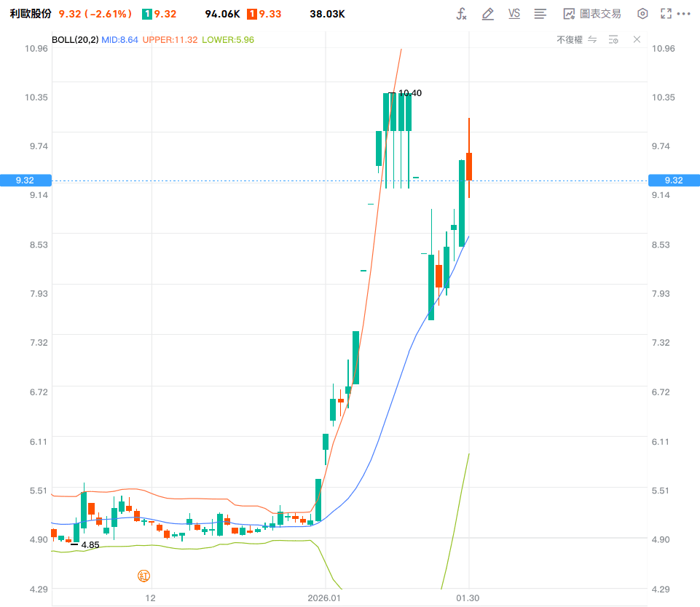Screen dimensions: 700x607
Task: Click the MID:8.64 band label
Action: pyautogui.click(x=119, y=40)
